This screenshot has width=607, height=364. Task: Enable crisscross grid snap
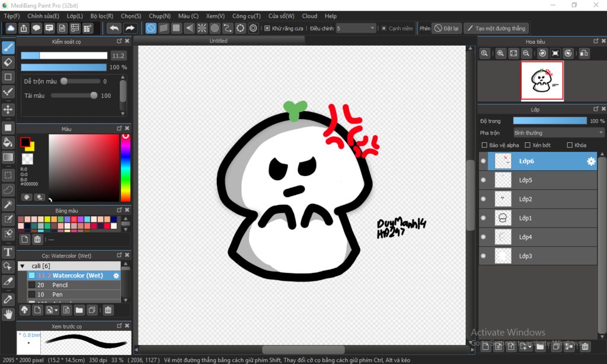click(x=177, y=28)
